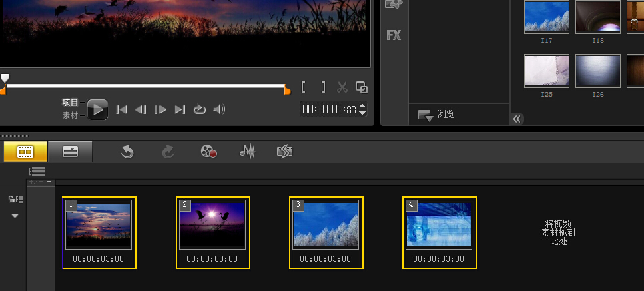
Task: Step forward to the next frame
Action: point(160,109)
